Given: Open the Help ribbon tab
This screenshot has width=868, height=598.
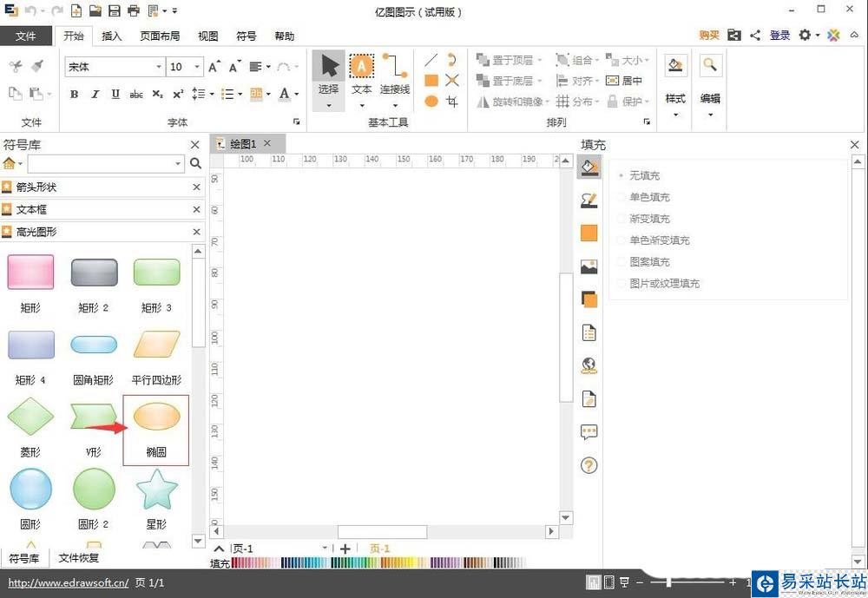Looking at the screenshot, I should pos(285,36).
